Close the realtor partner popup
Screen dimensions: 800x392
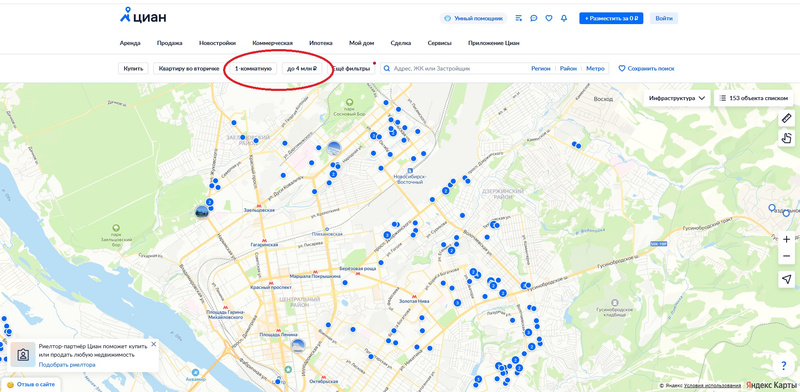coord(154,345)
